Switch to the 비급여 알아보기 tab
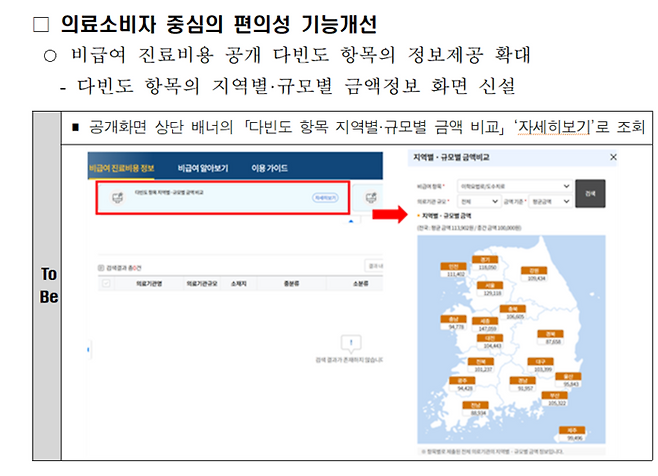 (203, 168)
